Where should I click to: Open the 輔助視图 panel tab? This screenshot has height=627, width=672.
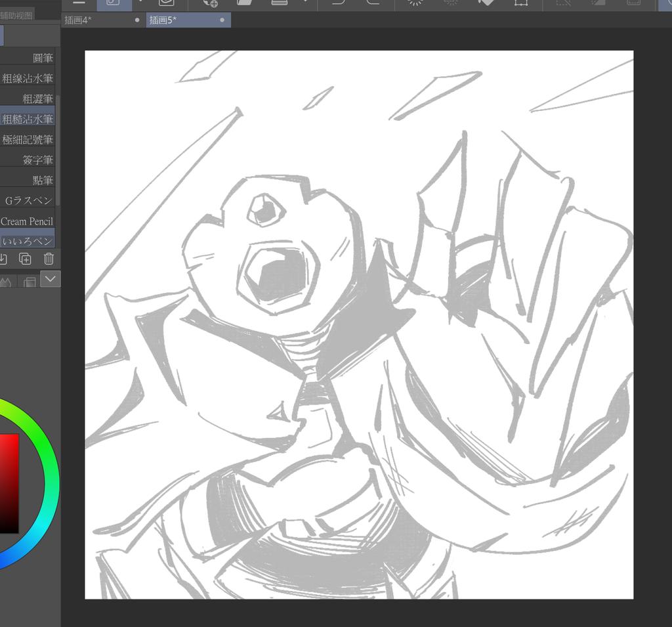[x=16, y=16]
